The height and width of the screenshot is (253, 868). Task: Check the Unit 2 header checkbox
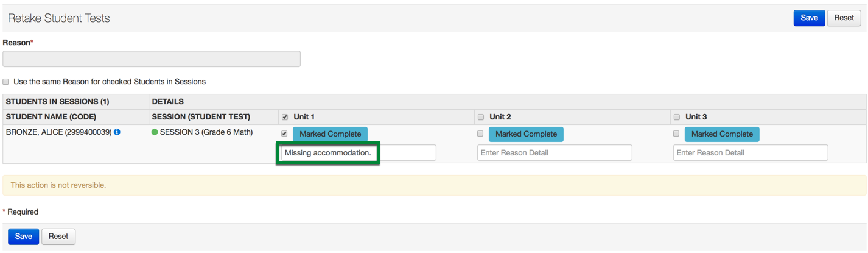point(481,117)
